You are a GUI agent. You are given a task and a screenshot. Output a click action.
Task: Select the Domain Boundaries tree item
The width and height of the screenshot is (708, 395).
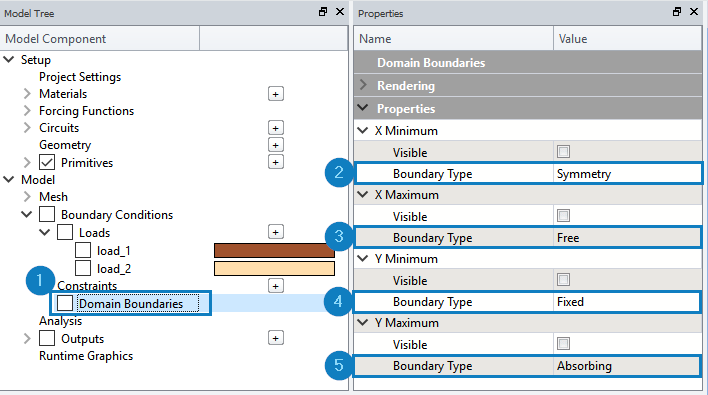point(131,304)
